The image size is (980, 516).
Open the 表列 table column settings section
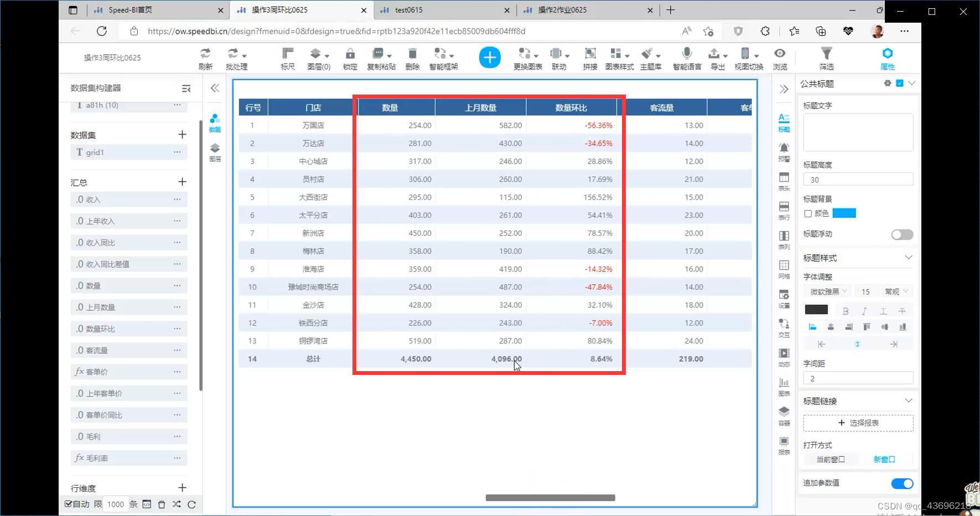pyautogui.click(x=784, y=239)
